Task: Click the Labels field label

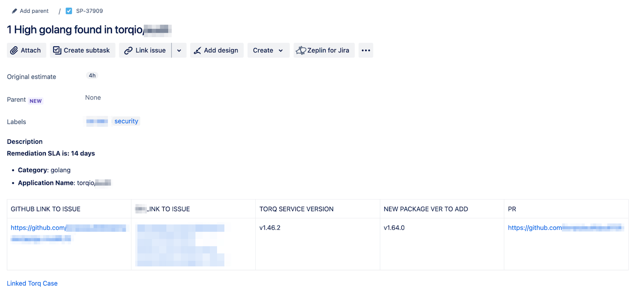Action: point(17,122)
